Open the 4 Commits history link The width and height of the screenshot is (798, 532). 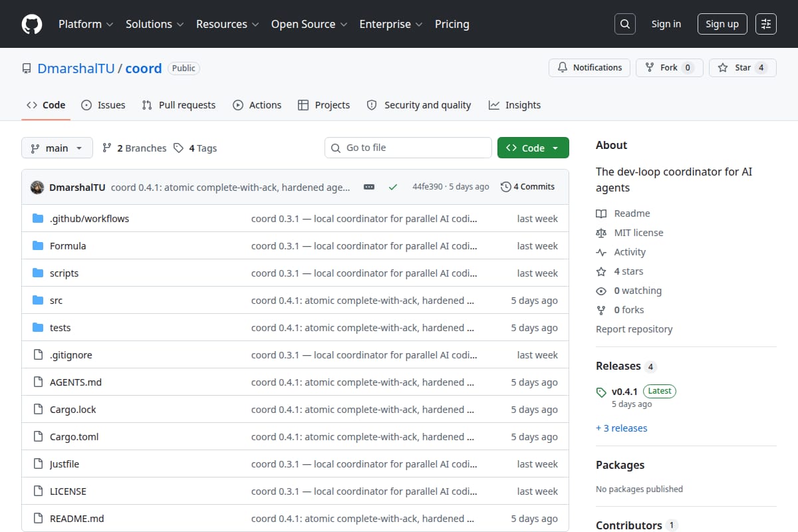tap(528, 187)
